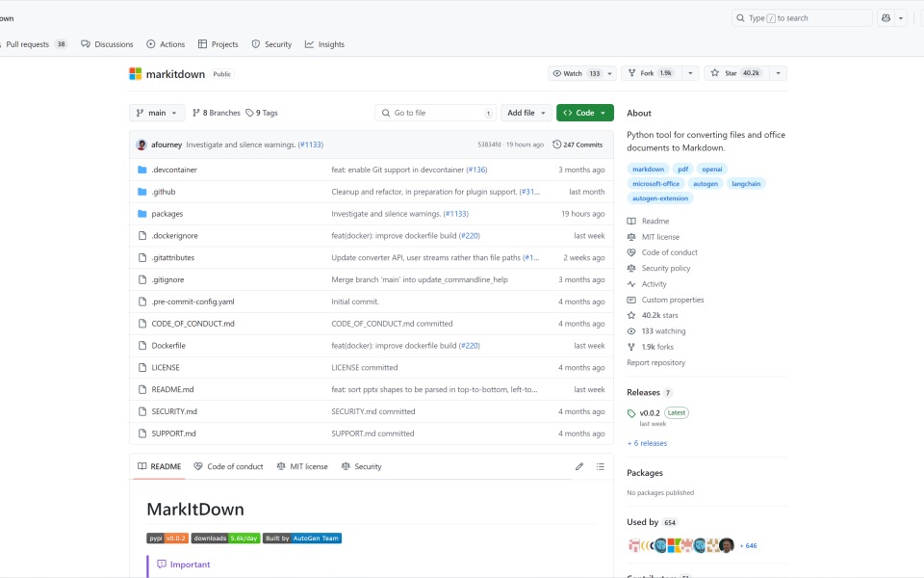Image resolution: width=924 pixels, height=578 pixels.
Task: Open MIT license link in About sidebar
Action: [x=654, y=237]
